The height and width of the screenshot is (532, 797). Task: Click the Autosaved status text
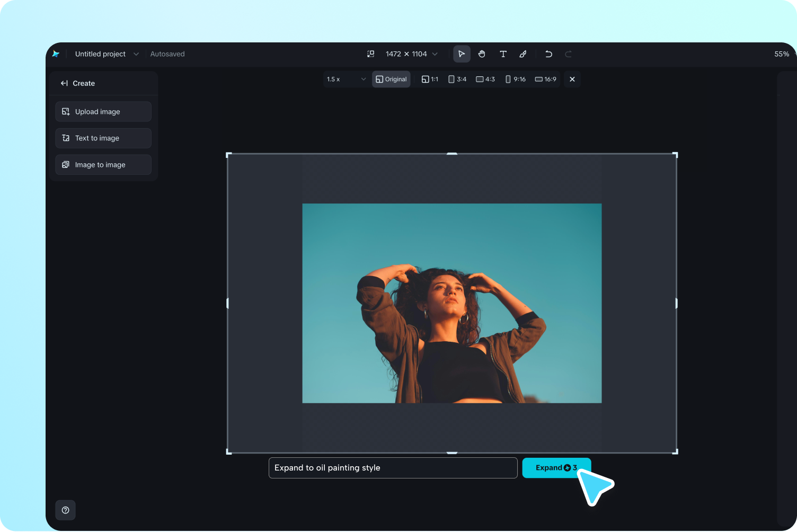click(x=167, y=54)
